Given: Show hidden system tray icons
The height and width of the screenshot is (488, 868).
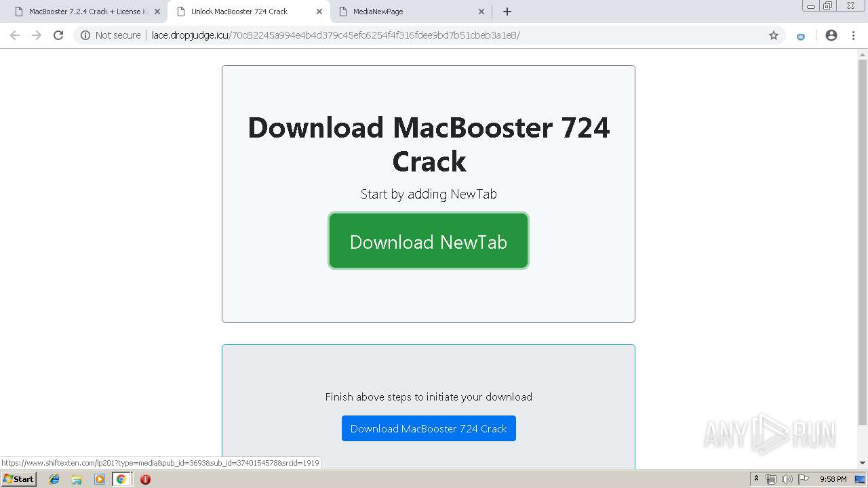Looking at the screenshot, I should coord(756,479).
